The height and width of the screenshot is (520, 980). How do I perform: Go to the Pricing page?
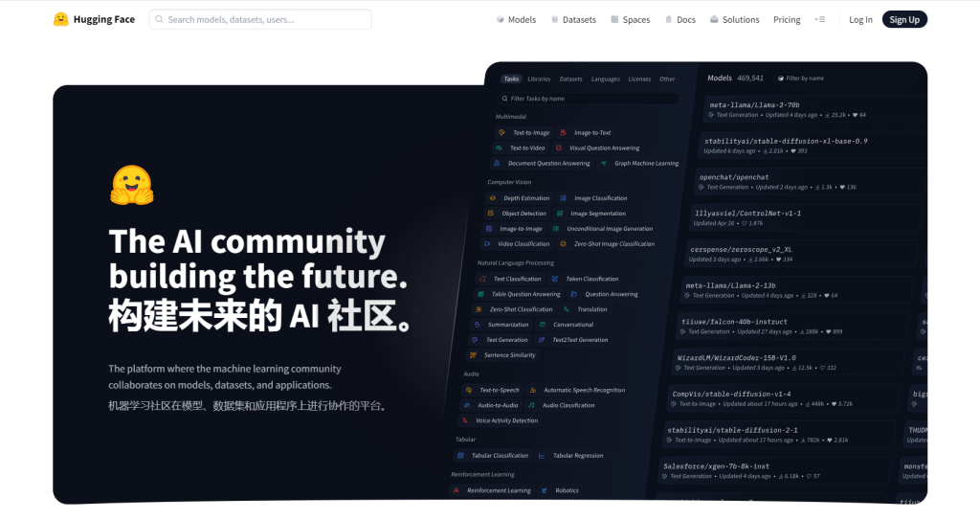[787, 20]
